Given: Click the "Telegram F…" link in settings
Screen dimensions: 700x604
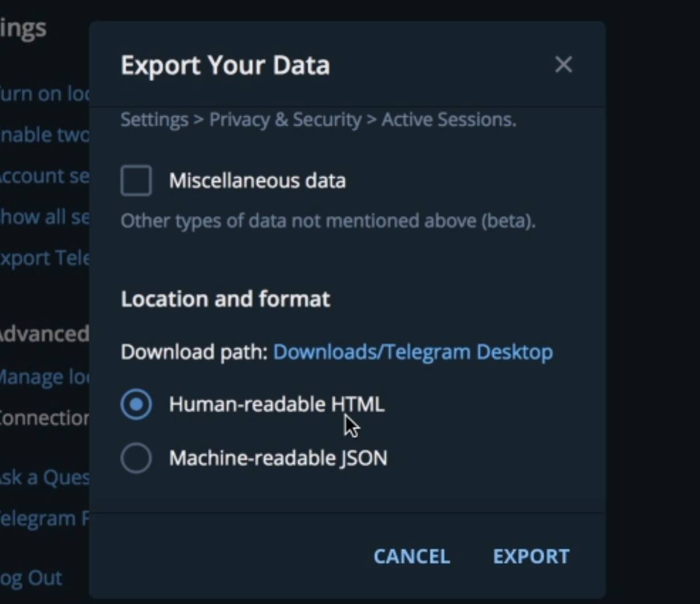Looking at the screenshot, I should pyautogui.click(x=44, y=518).
